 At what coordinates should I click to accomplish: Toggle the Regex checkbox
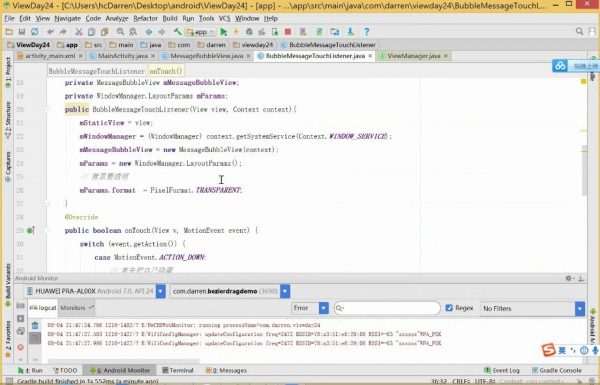449,308
